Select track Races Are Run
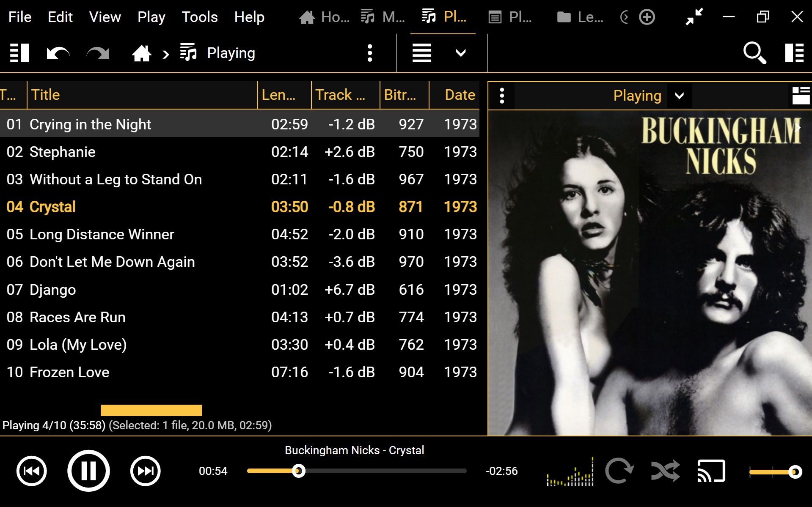 tap(239, 317)
